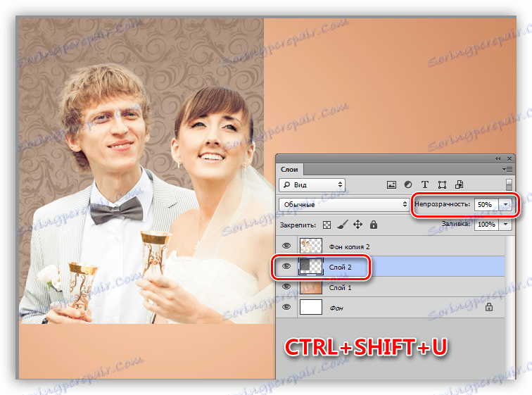Select the Слой 2 layer thumbnail
The height and width of the screenshot is (395, 532).
(311, 266)
